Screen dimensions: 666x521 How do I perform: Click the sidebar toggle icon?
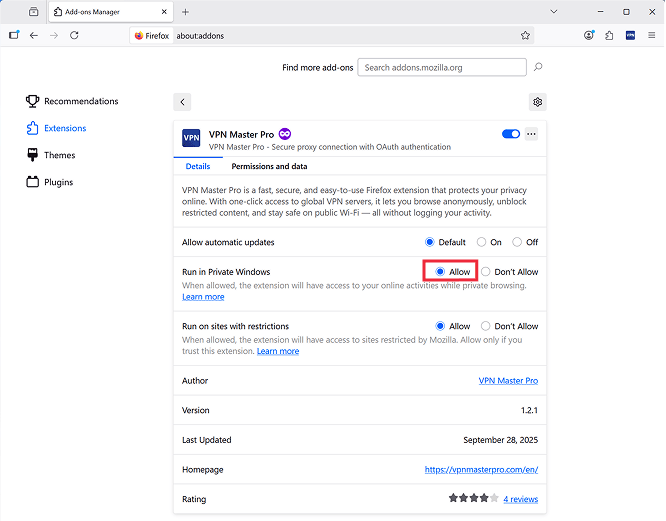click(14, 35)
